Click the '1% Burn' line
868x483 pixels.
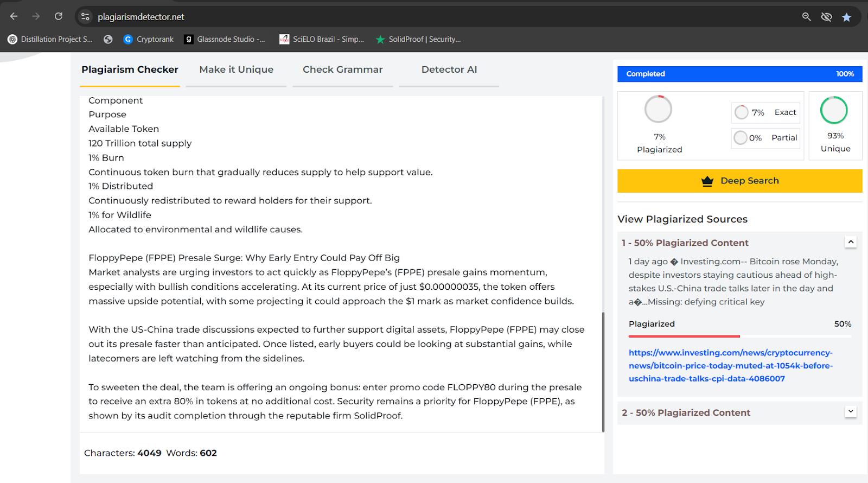(106, 157)
